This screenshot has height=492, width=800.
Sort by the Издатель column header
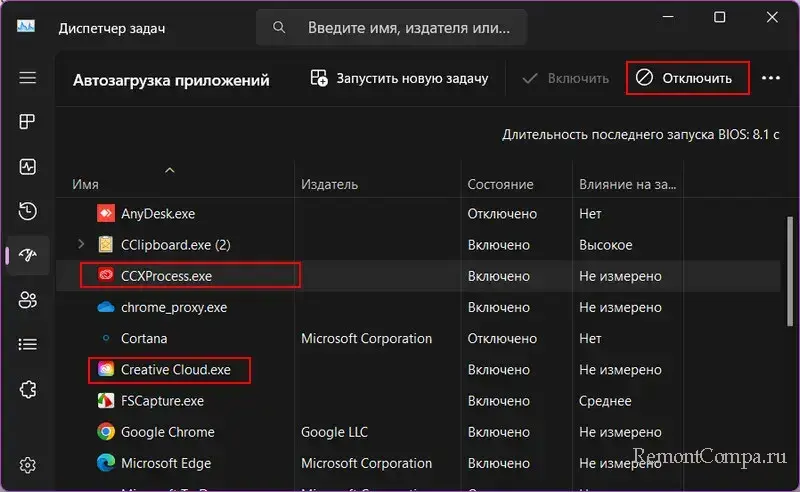[x=329, y=185]
